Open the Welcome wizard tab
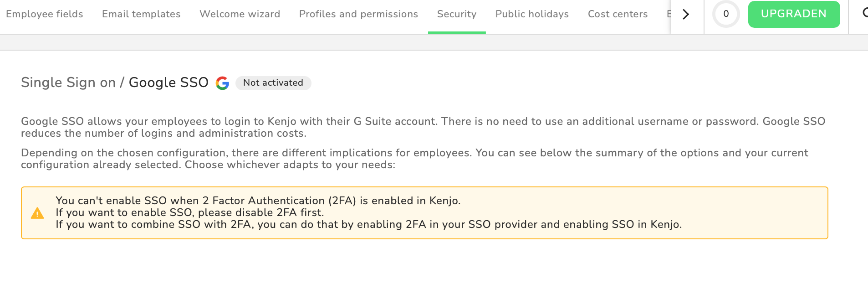The image size is (868, 289). pyautogui.click(x=240, y=14)
